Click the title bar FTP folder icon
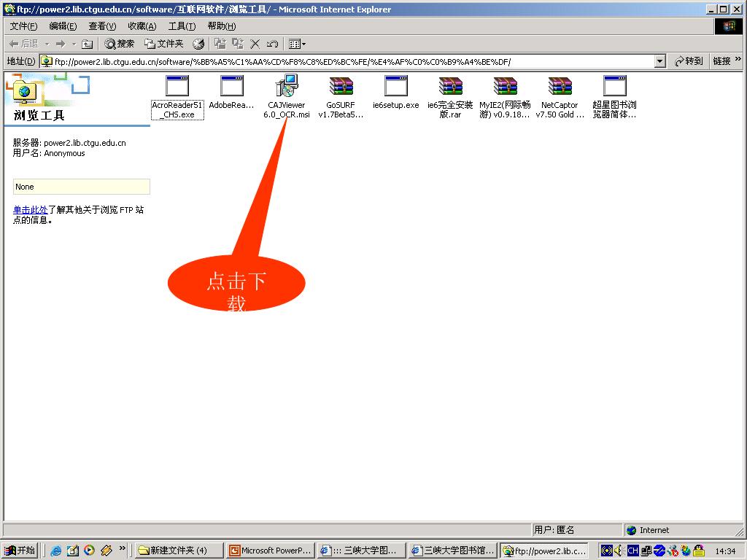Image resolution: width=747 pixels, height=560 pixels. [x=9, y=9]
